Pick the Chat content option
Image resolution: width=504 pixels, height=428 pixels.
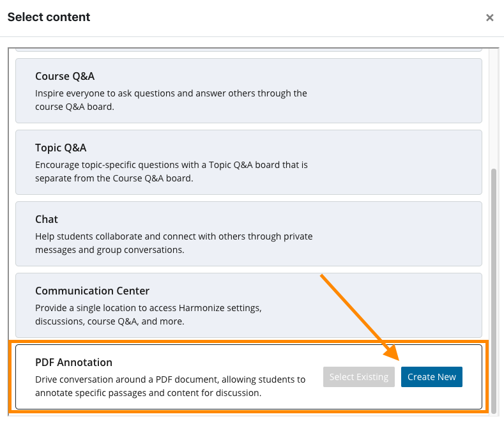pos(248,234)
